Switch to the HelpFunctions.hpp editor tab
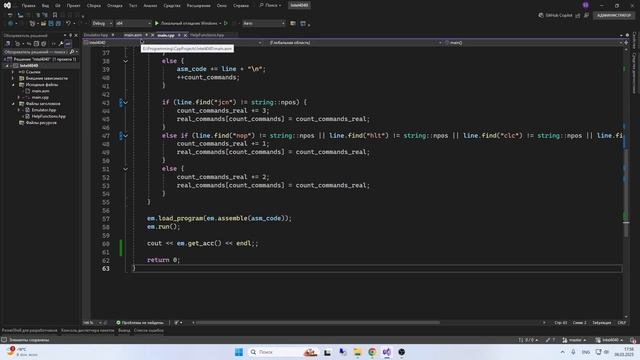 (207, 35)
